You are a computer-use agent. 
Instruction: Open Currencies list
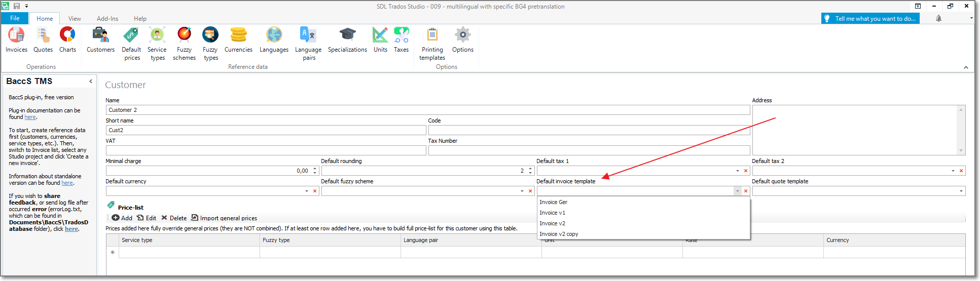tap(238, 39)
